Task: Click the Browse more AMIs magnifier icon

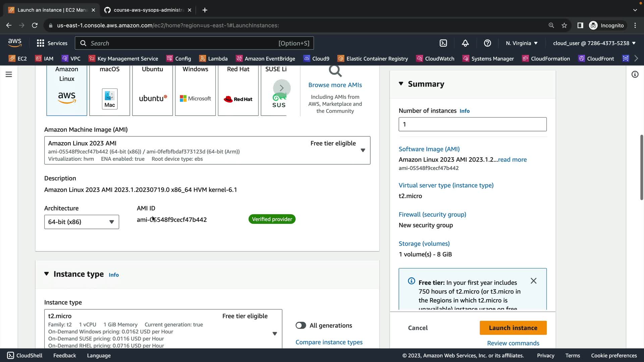Action: [x=335, y=71]
